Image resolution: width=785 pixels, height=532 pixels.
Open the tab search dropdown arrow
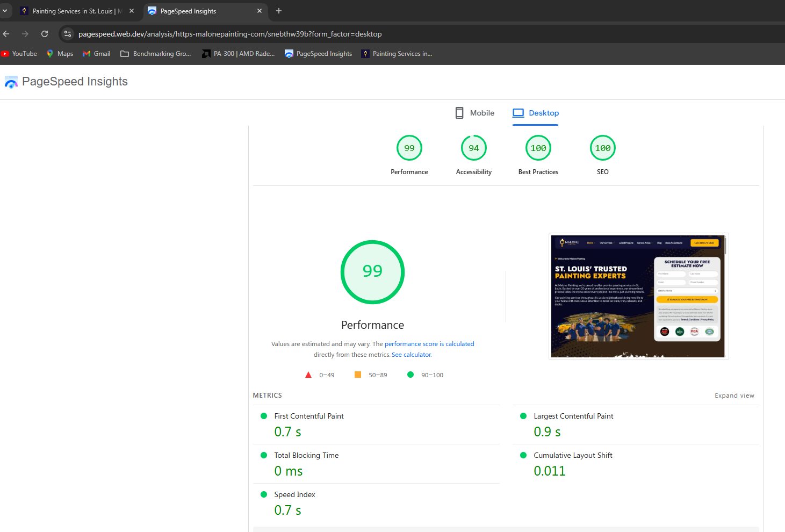click(5, 11)
